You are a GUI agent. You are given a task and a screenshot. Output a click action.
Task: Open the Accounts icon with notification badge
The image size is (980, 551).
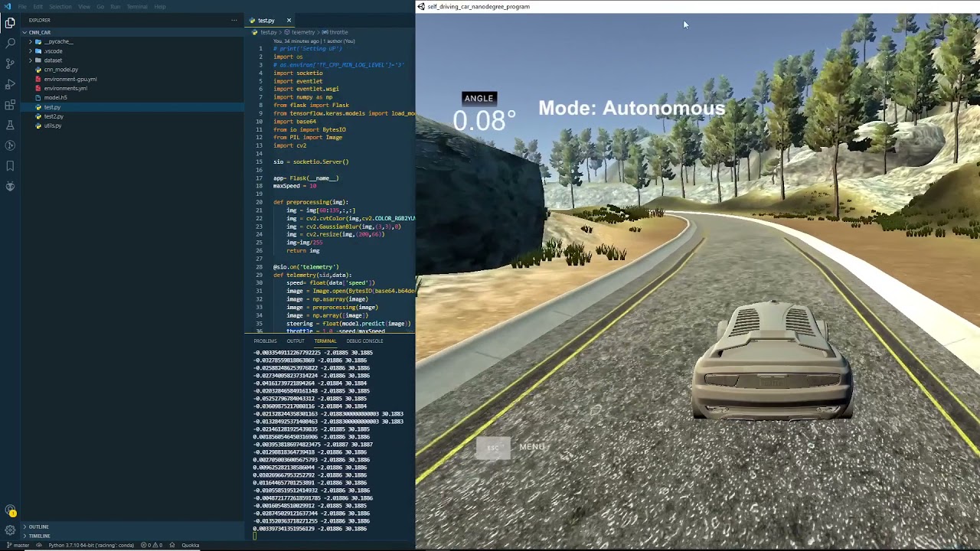click(10, 511)
